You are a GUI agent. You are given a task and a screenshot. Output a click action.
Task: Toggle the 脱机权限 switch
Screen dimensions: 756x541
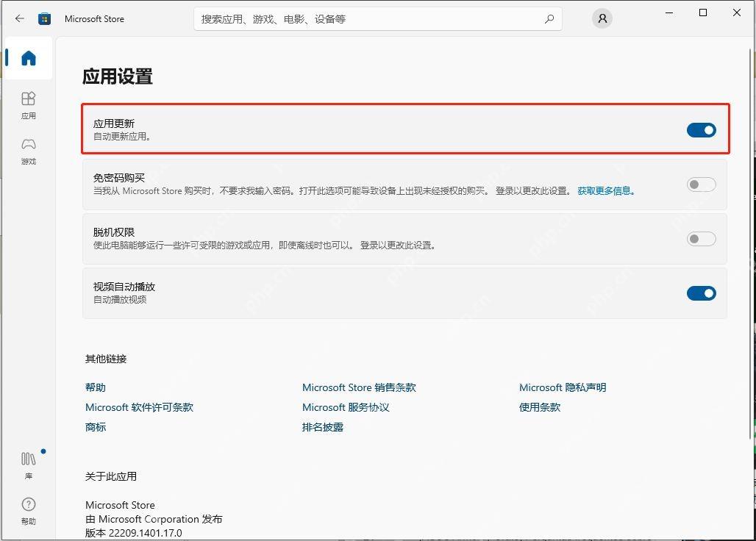coord(701,239)
